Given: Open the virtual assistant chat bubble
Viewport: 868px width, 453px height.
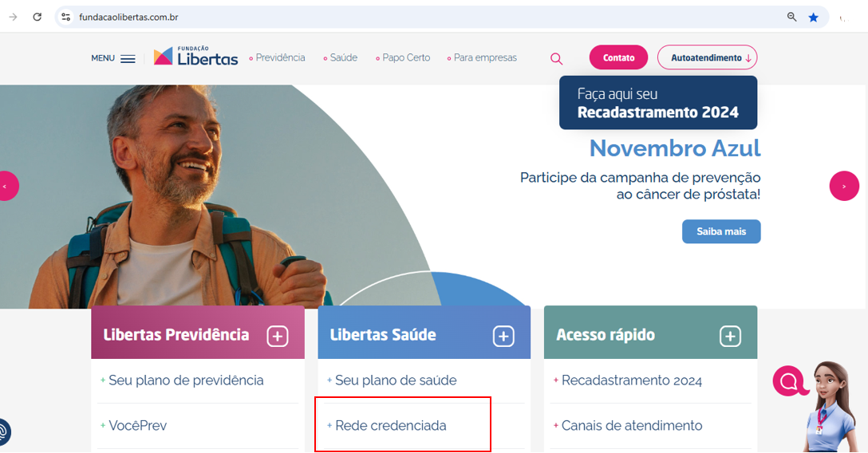Looking at the screenshot, I should tap(789, 381).
